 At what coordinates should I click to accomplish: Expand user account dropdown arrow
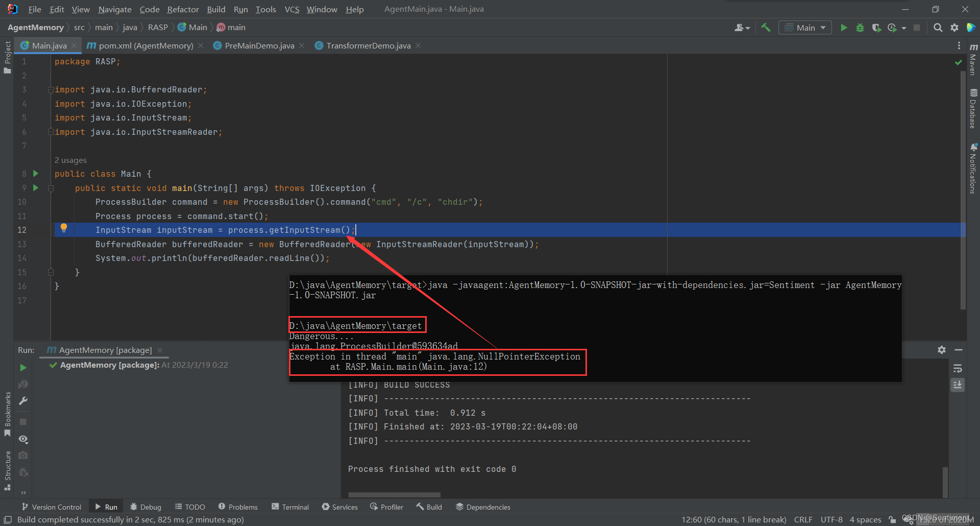tap(748, 28)
